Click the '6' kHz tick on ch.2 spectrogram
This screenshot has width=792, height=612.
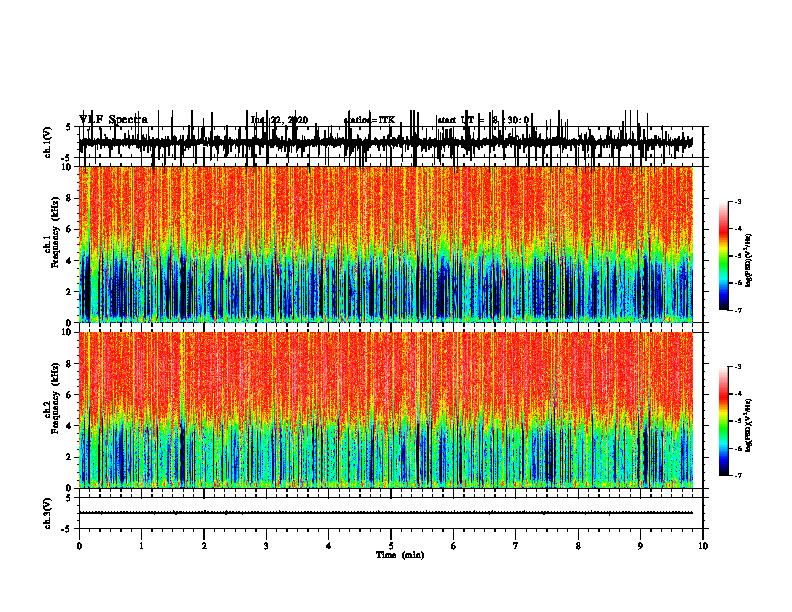point(70,395)
